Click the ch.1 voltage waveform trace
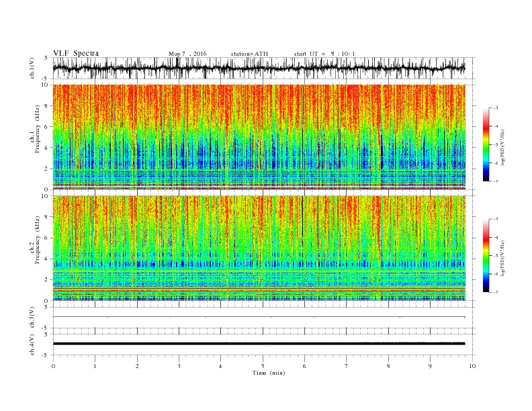The width and height of the screenshot is (532, 411). [259, 68]
